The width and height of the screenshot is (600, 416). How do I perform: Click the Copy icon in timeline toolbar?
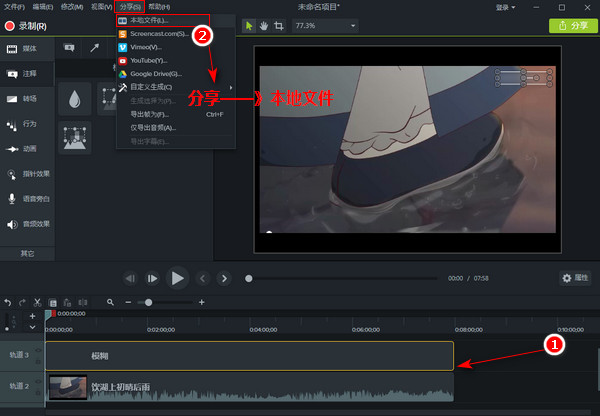click(53, 302)
